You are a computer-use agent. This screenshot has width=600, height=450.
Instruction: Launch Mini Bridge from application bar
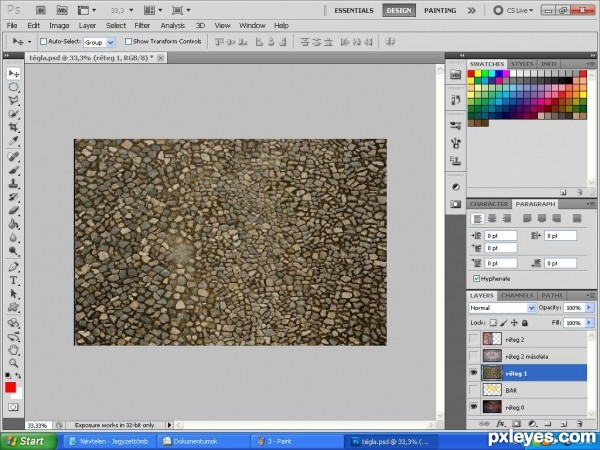[62, 10]
